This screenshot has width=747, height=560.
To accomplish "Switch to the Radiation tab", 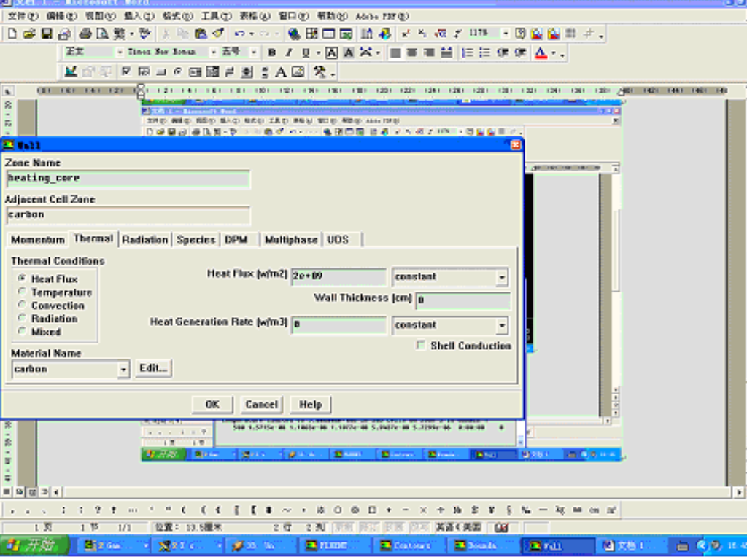I will [x=144, y=239].
